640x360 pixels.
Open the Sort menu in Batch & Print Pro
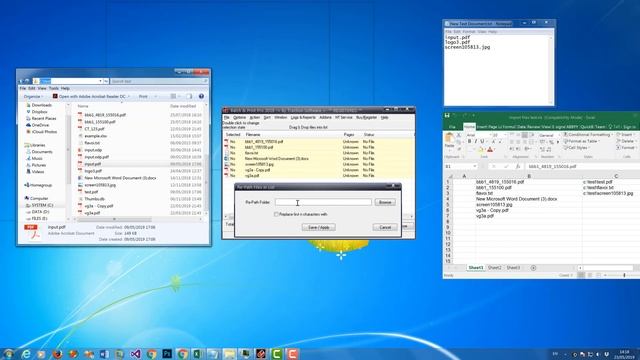(x=267, y=118)
